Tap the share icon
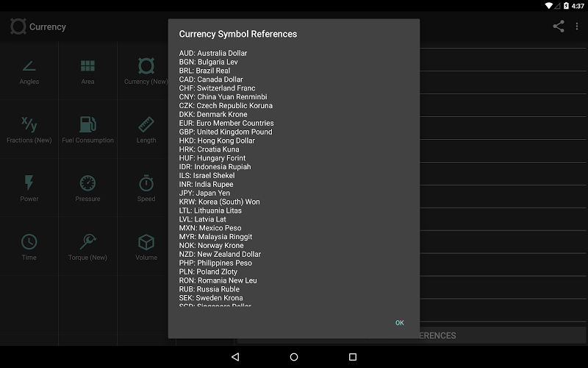588x368 pixels. coord(559,26)
